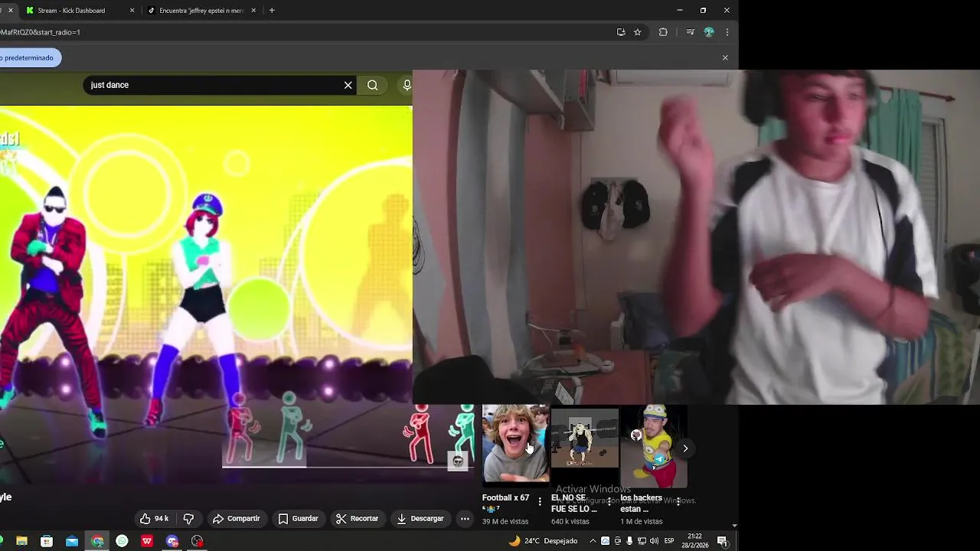Click the microphone icon in system tray
Image resolution: width=980 pixels, height=551 pixels.
(x=629, y=541)
